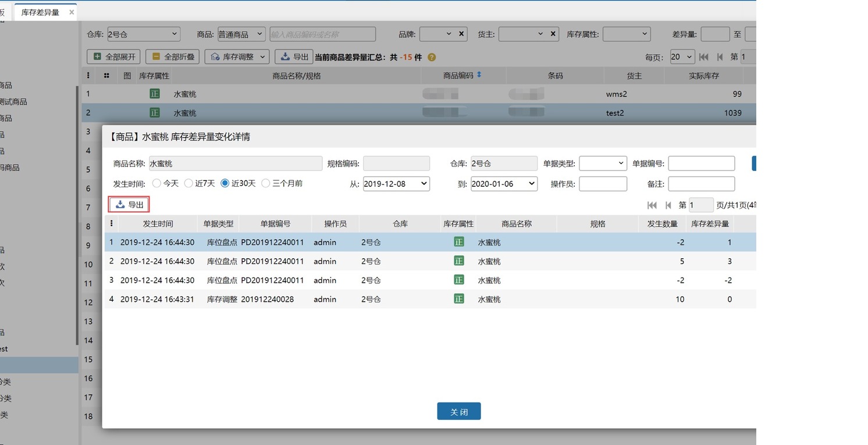This screenshot has height=445, width=868.
Task: Click the 正 icon in dialog row 4
Action: click(459, 299)
